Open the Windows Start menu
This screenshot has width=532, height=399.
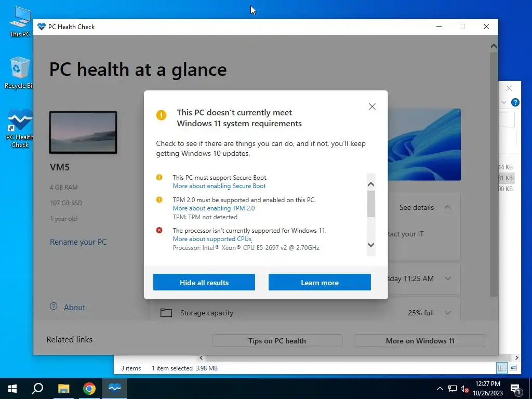point(12,389)
